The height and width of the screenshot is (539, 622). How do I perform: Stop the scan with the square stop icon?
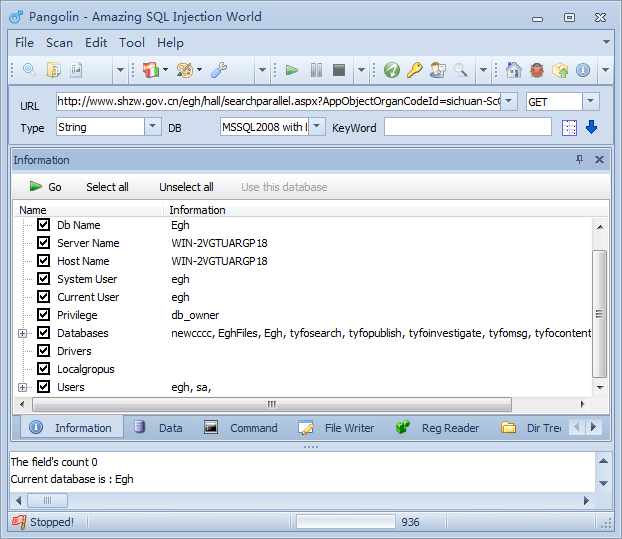point(339,70)
